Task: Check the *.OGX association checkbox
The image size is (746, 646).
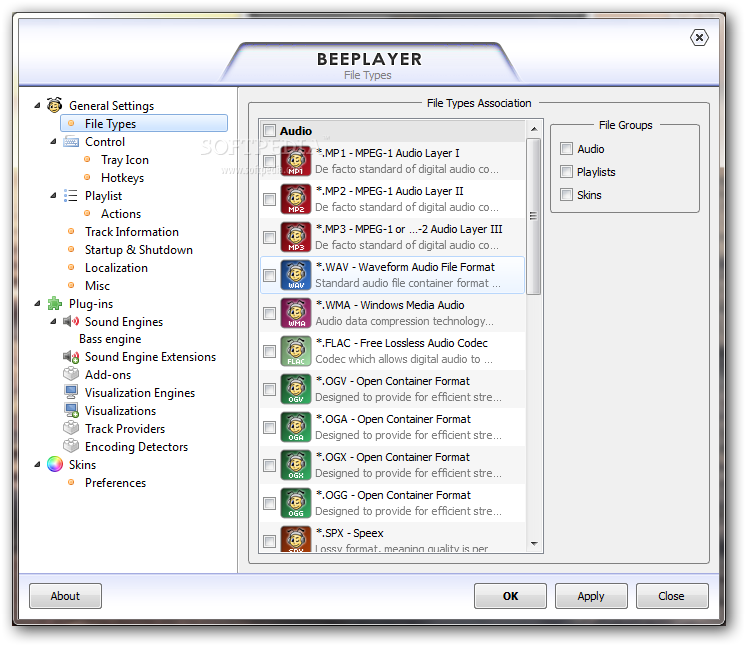Action: pos(269,465)
